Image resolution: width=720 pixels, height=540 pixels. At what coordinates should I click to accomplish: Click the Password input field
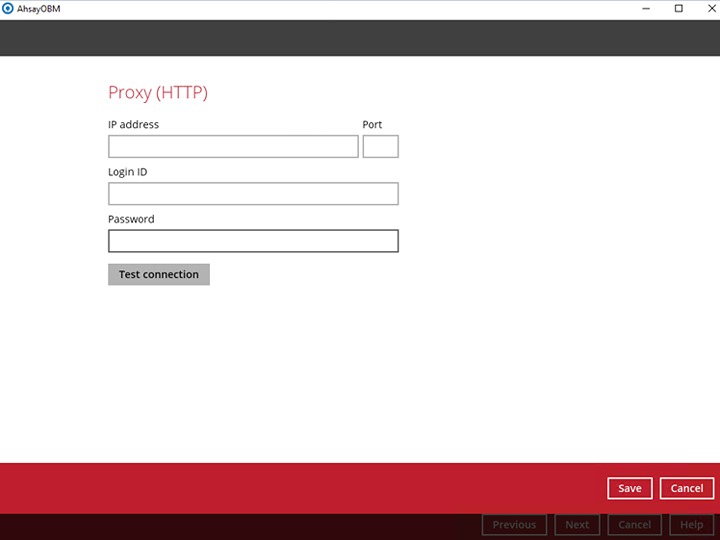tap(253, 241)
